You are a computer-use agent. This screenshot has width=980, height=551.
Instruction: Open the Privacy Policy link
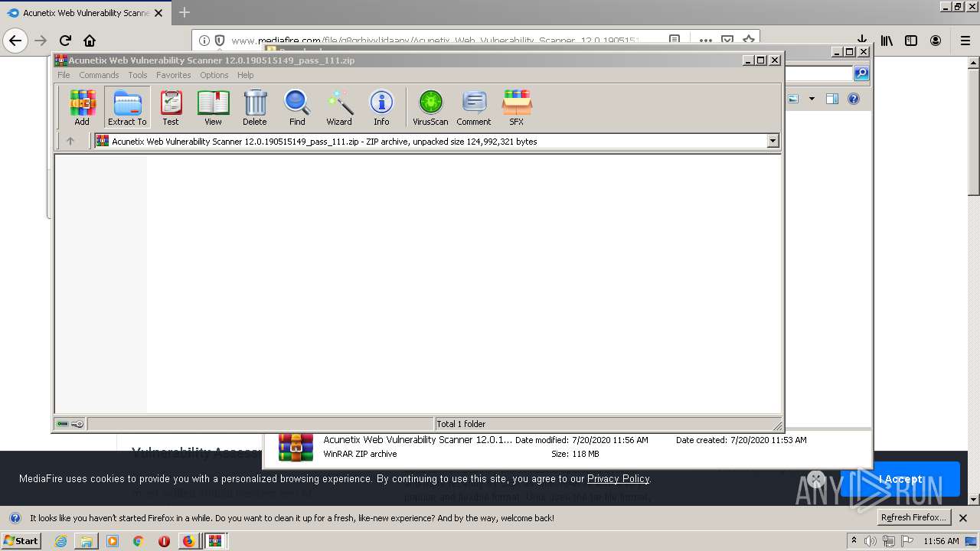(x=618, y=478)
